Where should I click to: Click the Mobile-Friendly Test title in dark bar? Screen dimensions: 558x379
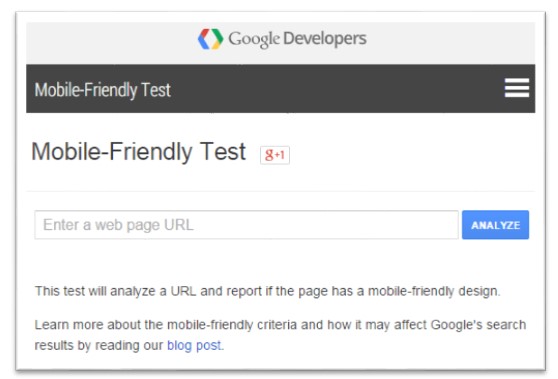pyautogui.click(x=102, y=90)
